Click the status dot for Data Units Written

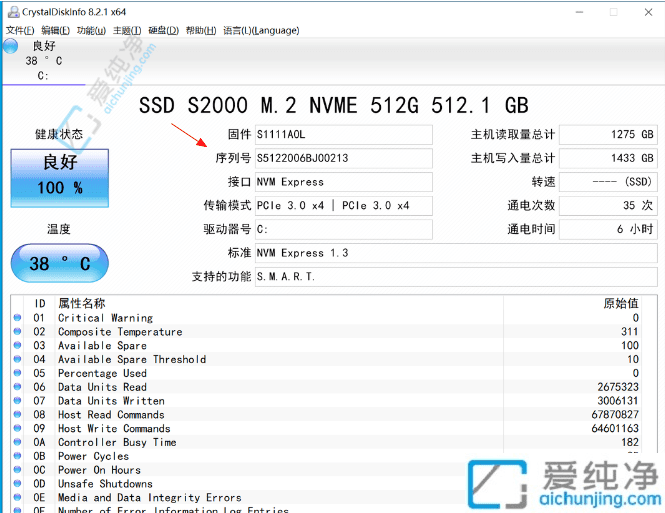(x=17, y=401)
